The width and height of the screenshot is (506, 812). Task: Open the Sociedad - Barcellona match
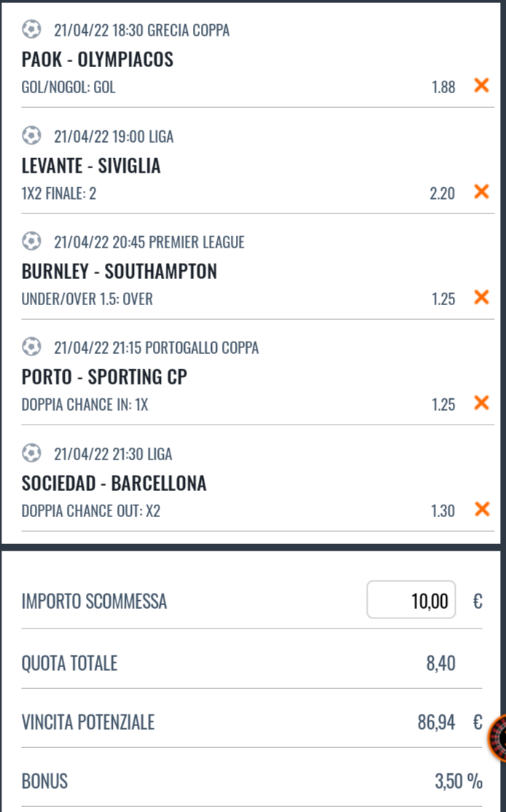click(114, 484)
